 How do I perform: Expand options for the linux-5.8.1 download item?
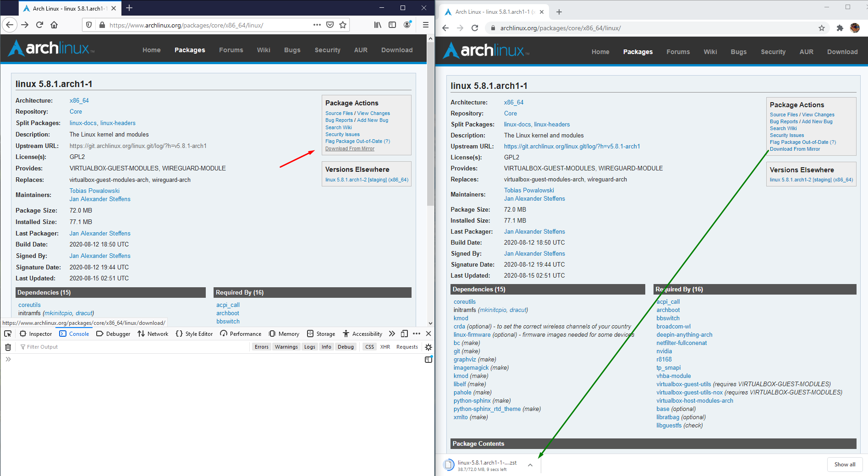530,465
